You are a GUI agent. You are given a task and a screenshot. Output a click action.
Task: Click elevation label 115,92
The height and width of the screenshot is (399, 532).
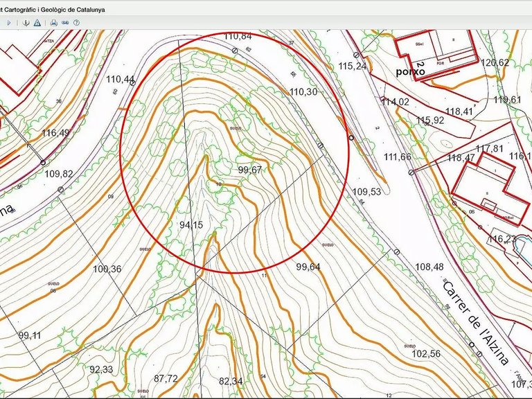click(430, 120)
